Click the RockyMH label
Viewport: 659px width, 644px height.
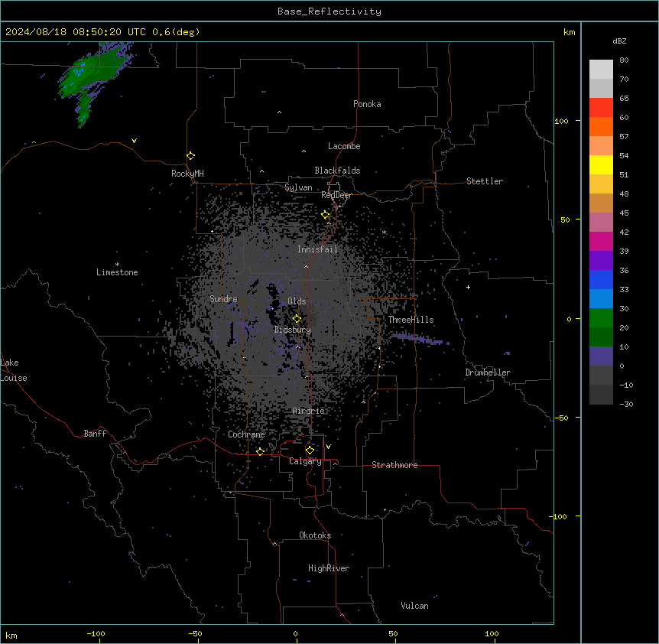click(187, 173)
